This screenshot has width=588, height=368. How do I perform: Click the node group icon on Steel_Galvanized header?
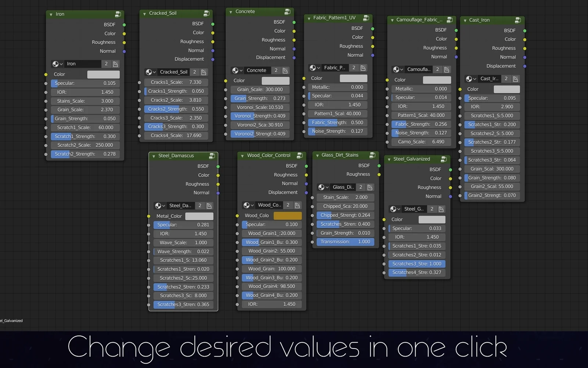point(444,159)
